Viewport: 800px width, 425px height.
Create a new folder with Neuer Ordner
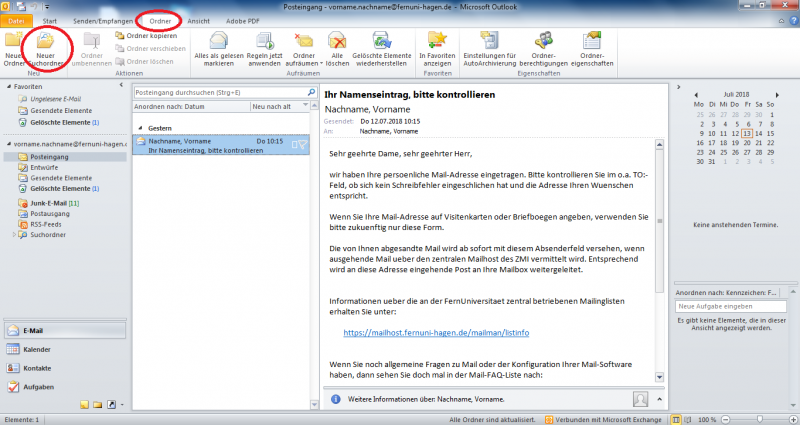pos(14,49)
